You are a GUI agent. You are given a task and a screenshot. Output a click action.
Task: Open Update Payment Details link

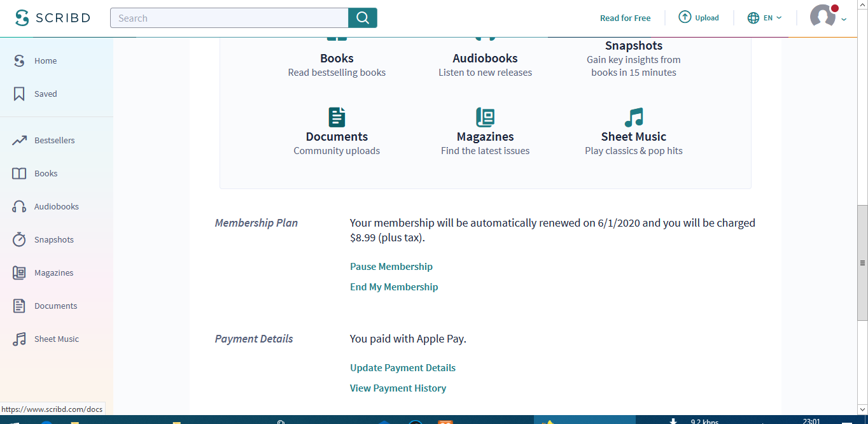(x=403, y=367)
